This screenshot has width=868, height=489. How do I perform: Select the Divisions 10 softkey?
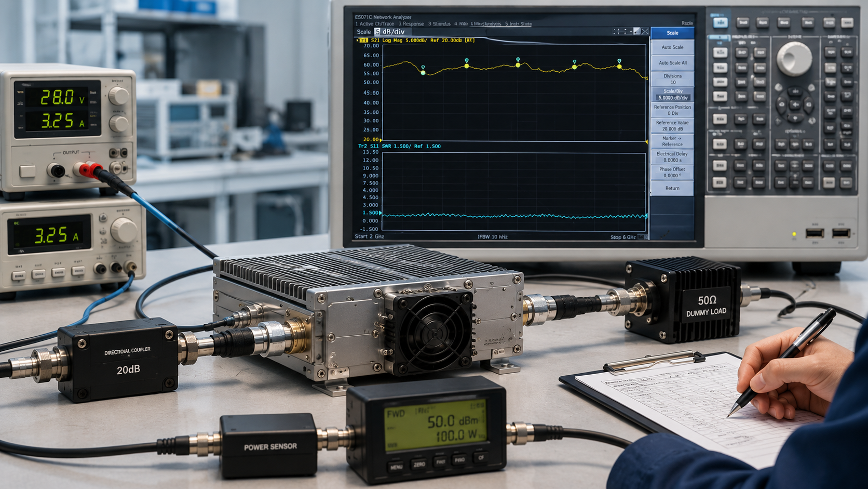pos(672,79)
